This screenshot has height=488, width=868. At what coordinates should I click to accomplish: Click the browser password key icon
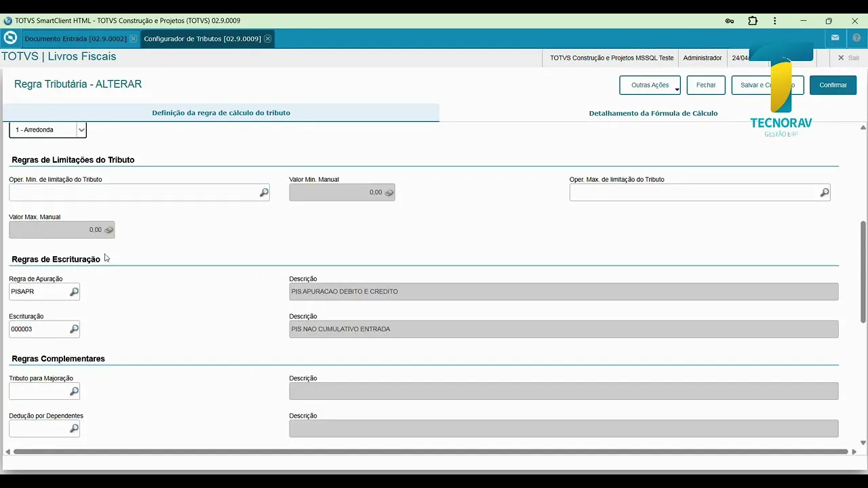pyautogui.click(x=730, y=21)
